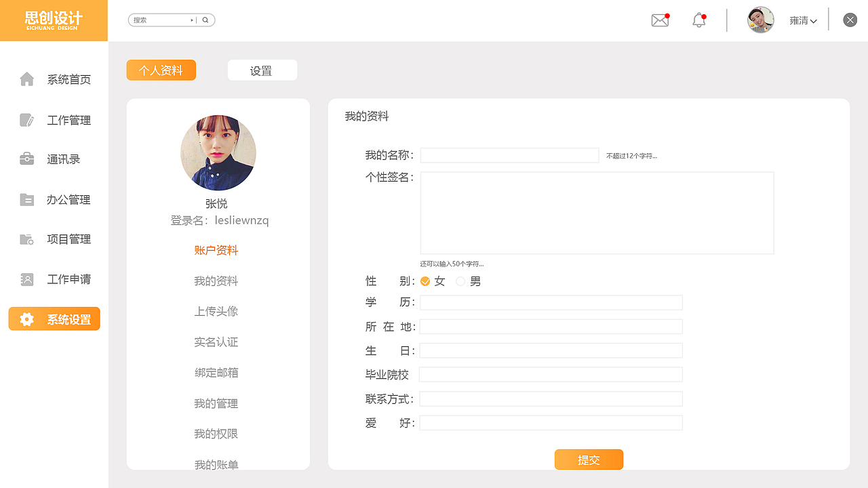Click the 通讯录 contacts icon

[26, 159]
